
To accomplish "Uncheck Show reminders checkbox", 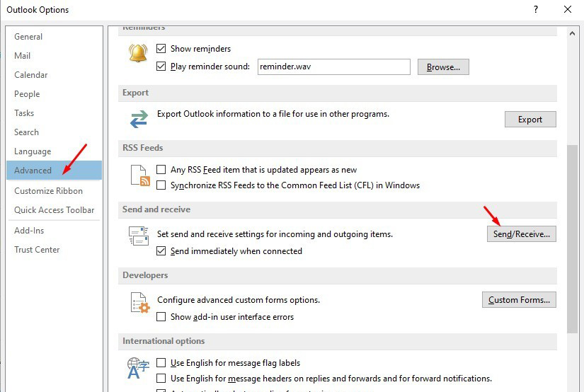I will point(161,49).
